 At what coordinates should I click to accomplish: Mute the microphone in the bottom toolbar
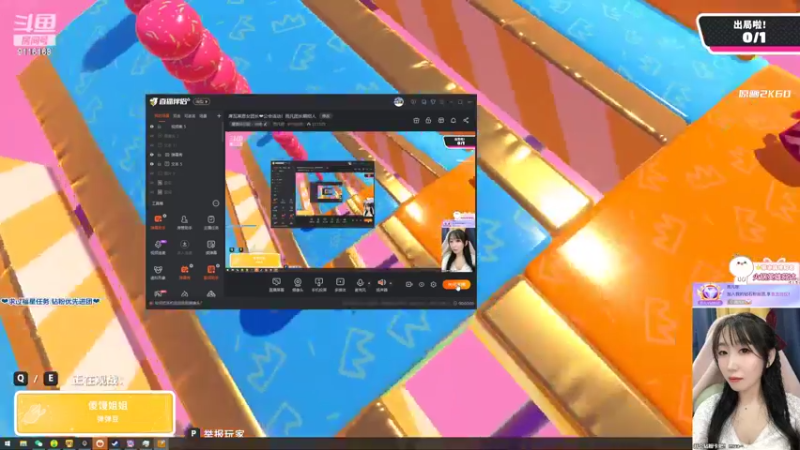click(360, 282)
